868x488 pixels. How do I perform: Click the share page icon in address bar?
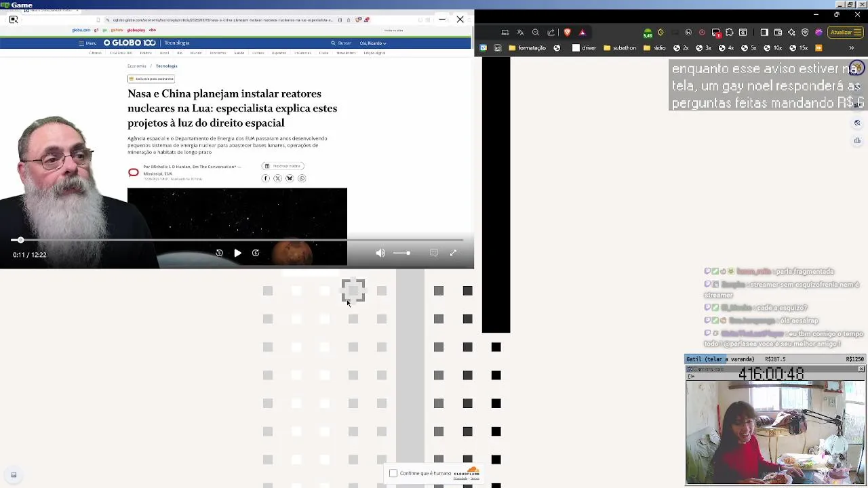(551, 32)
